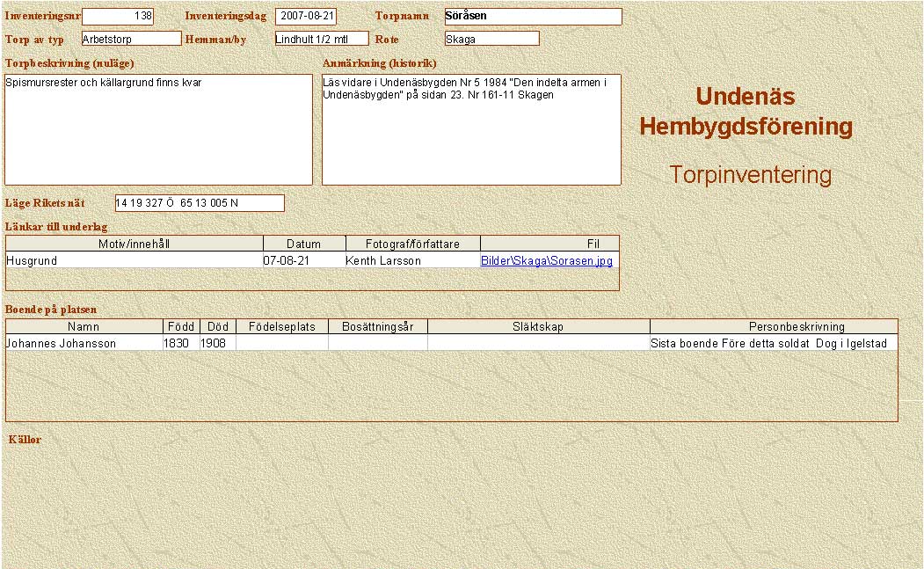Click the Fotograf/författare column header
Screen dimensions: 924x569
(x=412, y=244)
